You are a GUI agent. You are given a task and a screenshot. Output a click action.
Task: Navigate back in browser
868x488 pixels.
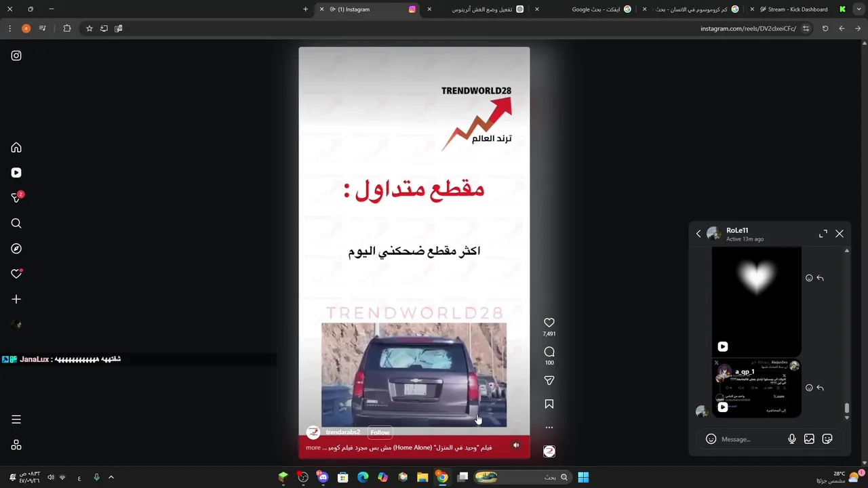[858, 28]
